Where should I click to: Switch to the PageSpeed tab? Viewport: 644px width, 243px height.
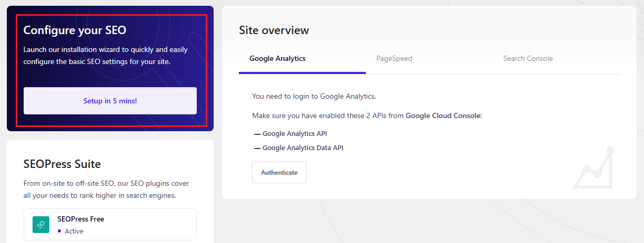tap(394, 59)
